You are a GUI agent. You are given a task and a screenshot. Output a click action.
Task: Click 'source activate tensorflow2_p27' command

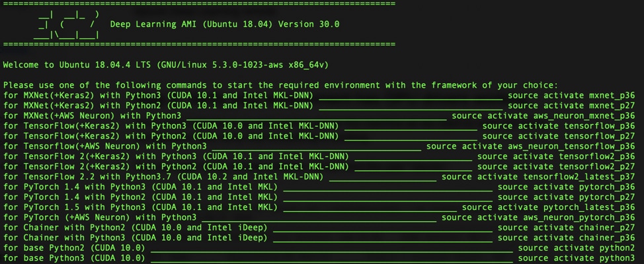pyautogui.click(x=556, y=166)
